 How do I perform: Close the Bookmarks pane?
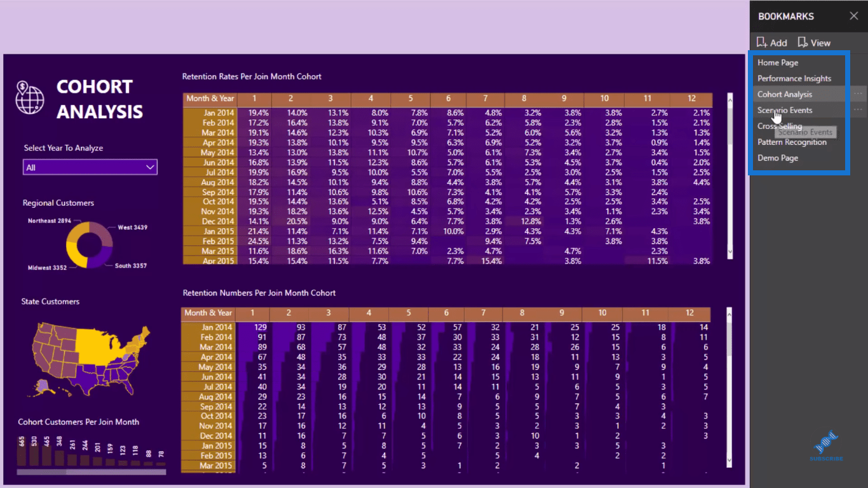[854, 16]
